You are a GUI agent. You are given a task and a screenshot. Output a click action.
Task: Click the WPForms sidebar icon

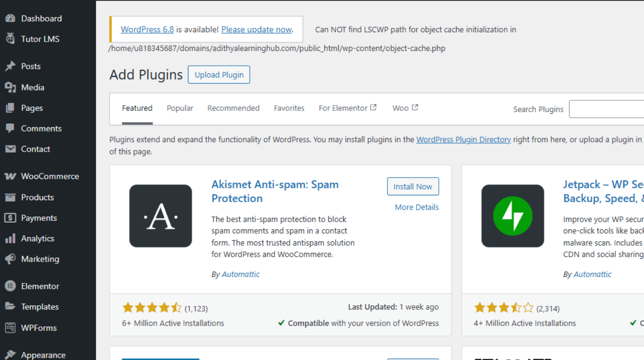coord(10,328)
